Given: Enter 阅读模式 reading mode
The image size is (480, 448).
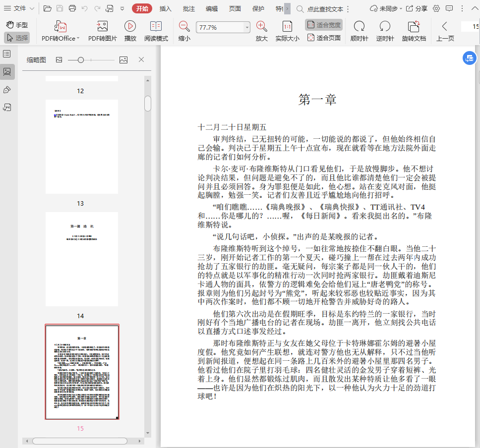Looking at the screenshot, I should pos(156,31).
